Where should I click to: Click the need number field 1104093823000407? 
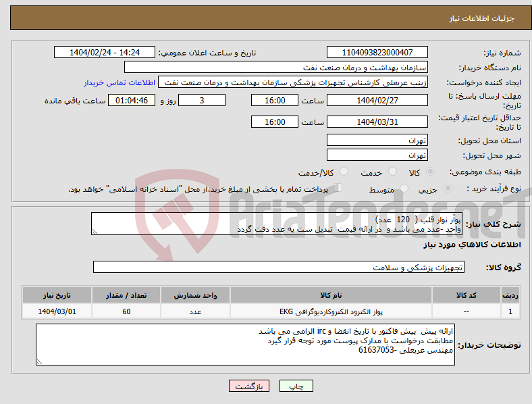coord(377,52)
